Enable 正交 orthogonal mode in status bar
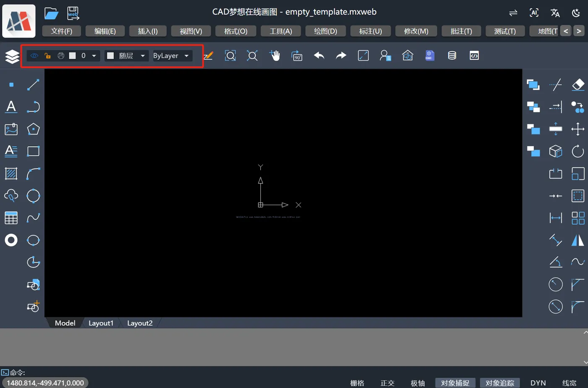The height and width of the screenshot is (388, 588). [x=387, y=383]
